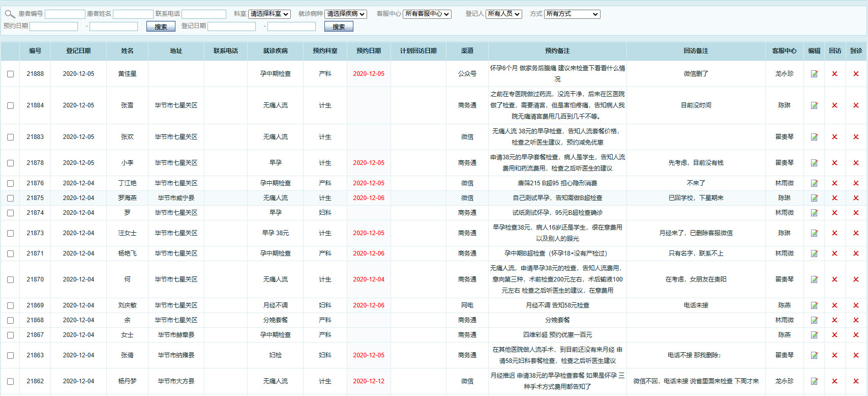
Task: Click the edit icon for record 21876
Action: coord(814,183)
